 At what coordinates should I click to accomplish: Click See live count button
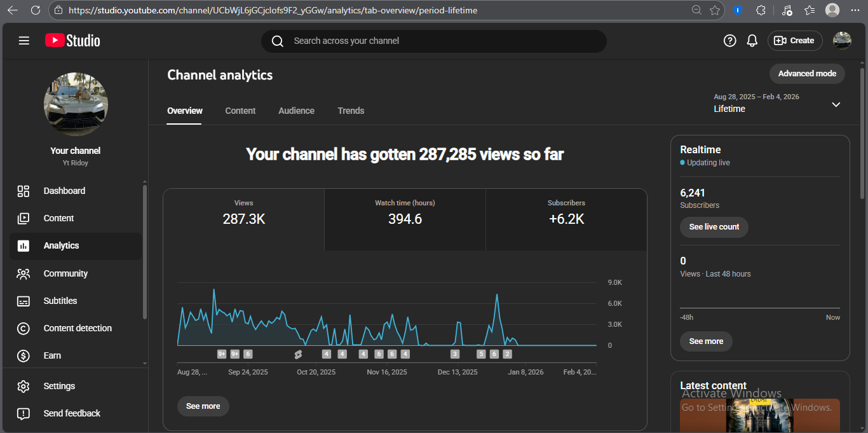click(714, 227)
